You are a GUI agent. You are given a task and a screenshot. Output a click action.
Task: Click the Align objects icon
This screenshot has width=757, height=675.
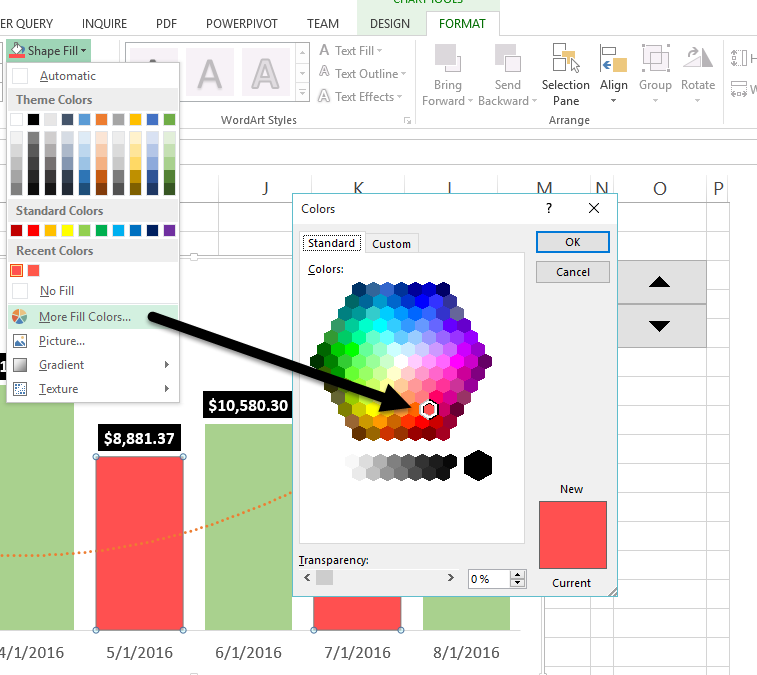click(x=613, y=59)
